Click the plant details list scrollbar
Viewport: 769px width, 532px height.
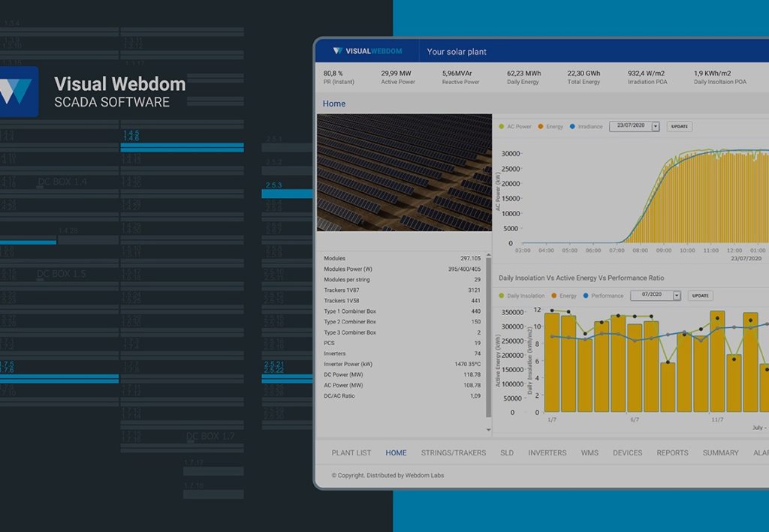[x=488, y=338]
